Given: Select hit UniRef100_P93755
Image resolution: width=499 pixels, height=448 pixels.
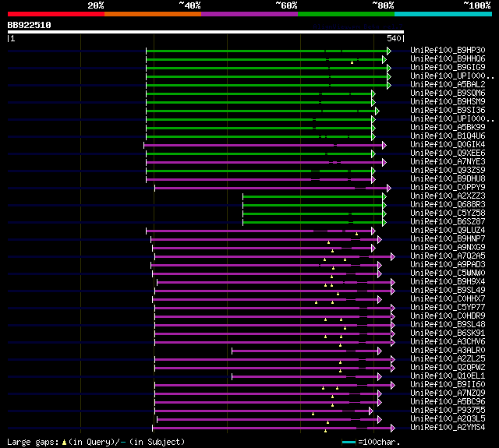Looking at the screenshot, I should coord(448,411).
